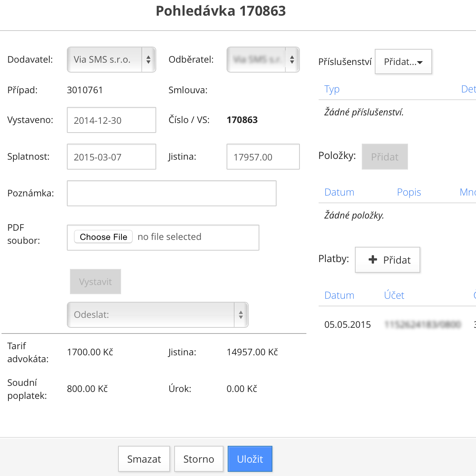Click the Smazat delete button
Viewport: 476px width, 476px height.
click(x=144, y=459)
